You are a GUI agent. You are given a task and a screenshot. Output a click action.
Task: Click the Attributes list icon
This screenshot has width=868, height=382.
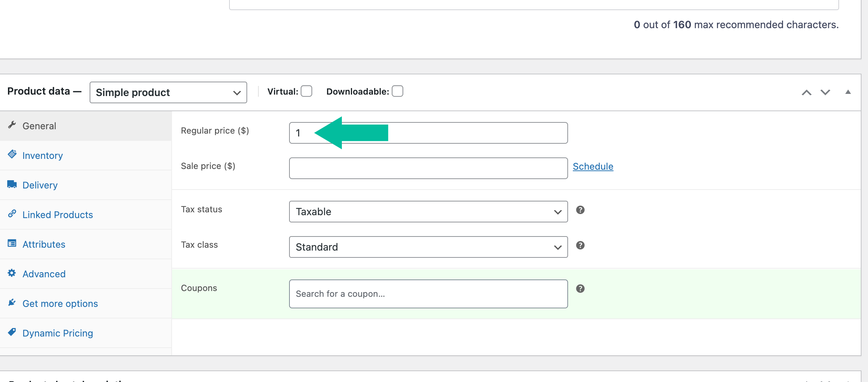12,243
